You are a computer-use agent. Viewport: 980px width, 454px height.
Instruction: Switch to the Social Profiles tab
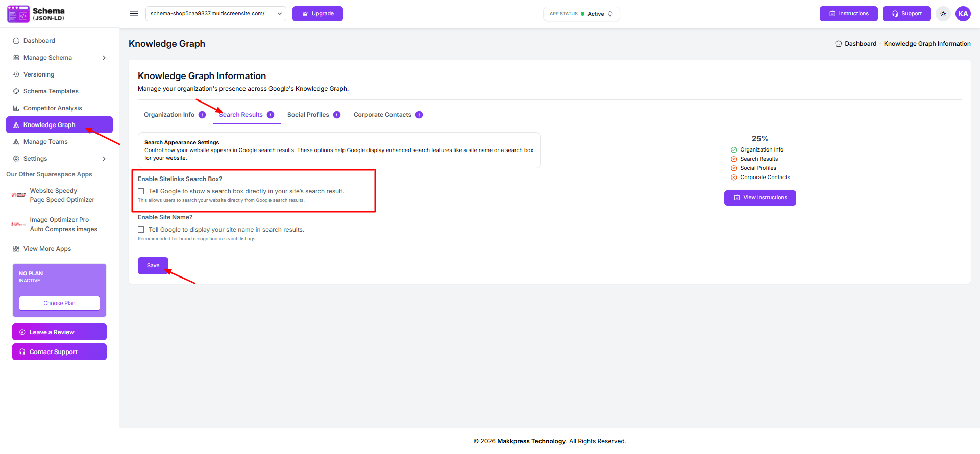tap(308, 115)
